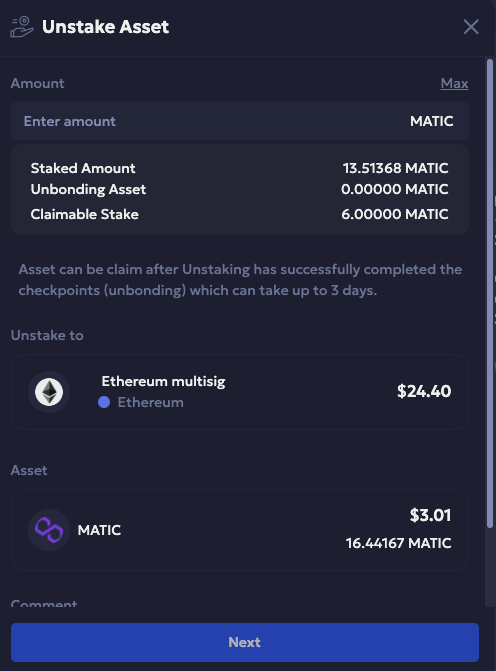496x671 pixels.
Task: Click the vertical scrollbar thumb
Action: pyautogui.click(x=490, y=294)
